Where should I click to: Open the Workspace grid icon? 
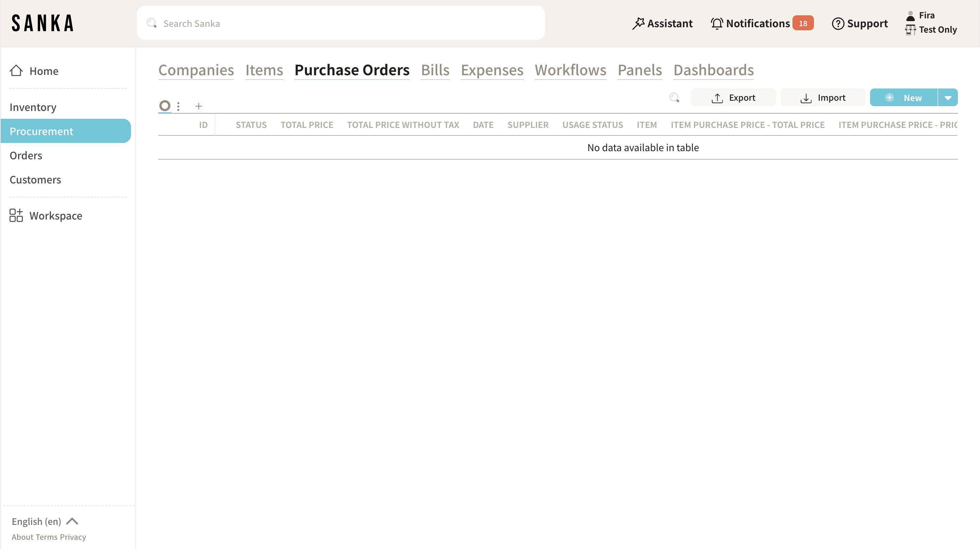16,215
